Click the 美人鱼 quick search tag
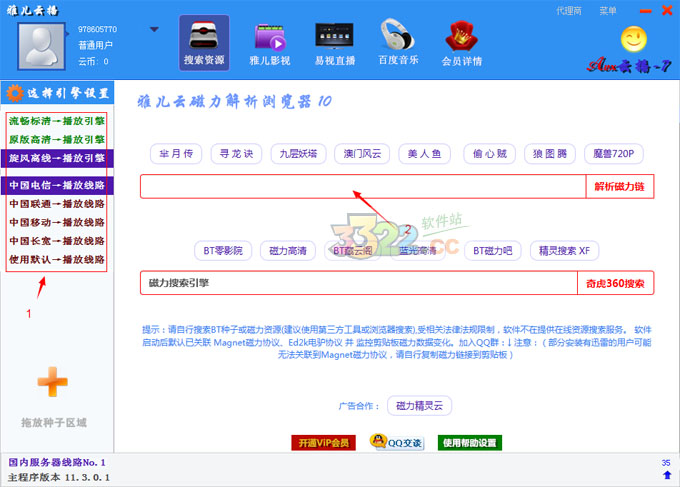The width and height of the screenshot is (680, 487). (x=425, y=154)
